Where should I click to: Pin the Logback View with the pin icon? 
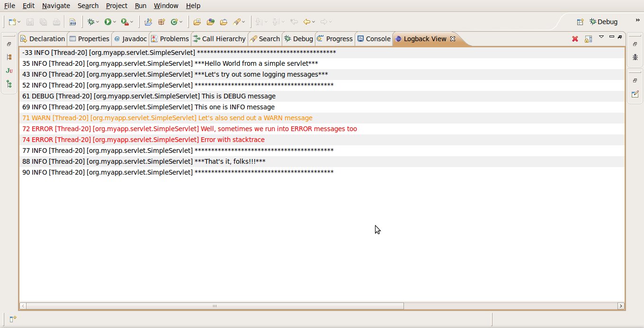click(x=620, y=37)
